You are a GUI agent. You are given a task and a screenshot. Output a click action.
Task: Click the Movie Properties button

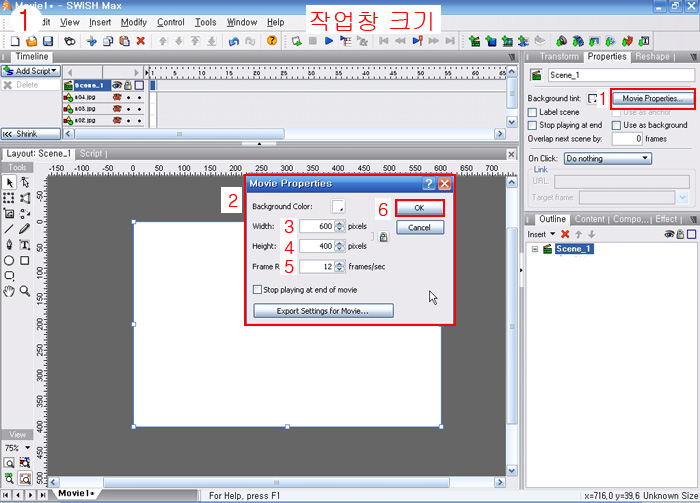point(652,99)
